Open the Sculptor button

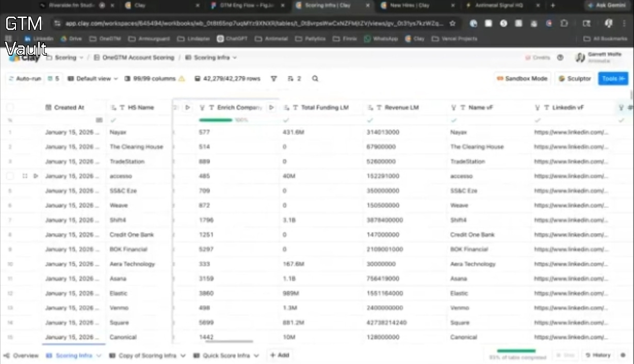pyautogui.click(x=575, y=78)
